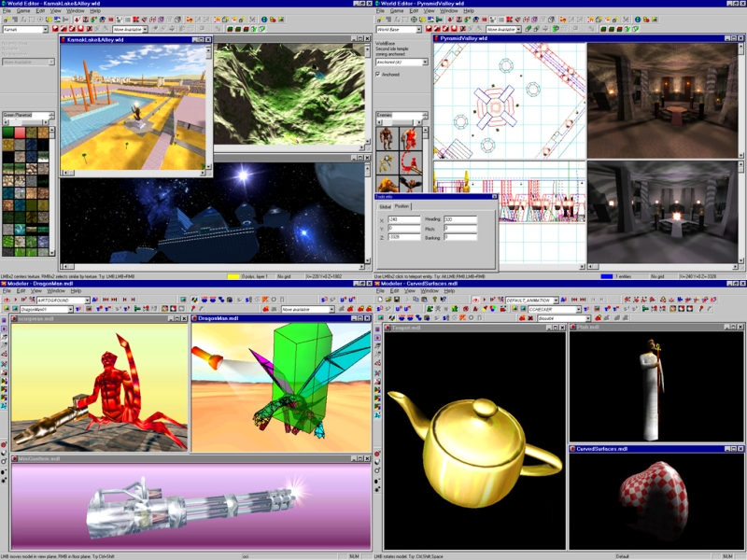Click the Save icon on the Modeler toolbar
This screenshot has height=560, width=747.
(x=396, y=298)
